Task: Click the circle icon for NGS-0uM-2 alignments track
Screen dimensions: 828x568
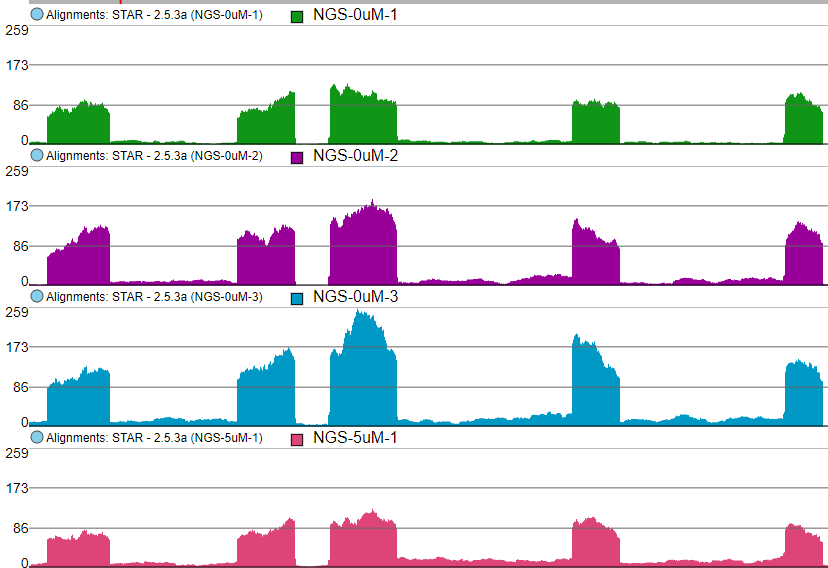Action: coord(37,156)
